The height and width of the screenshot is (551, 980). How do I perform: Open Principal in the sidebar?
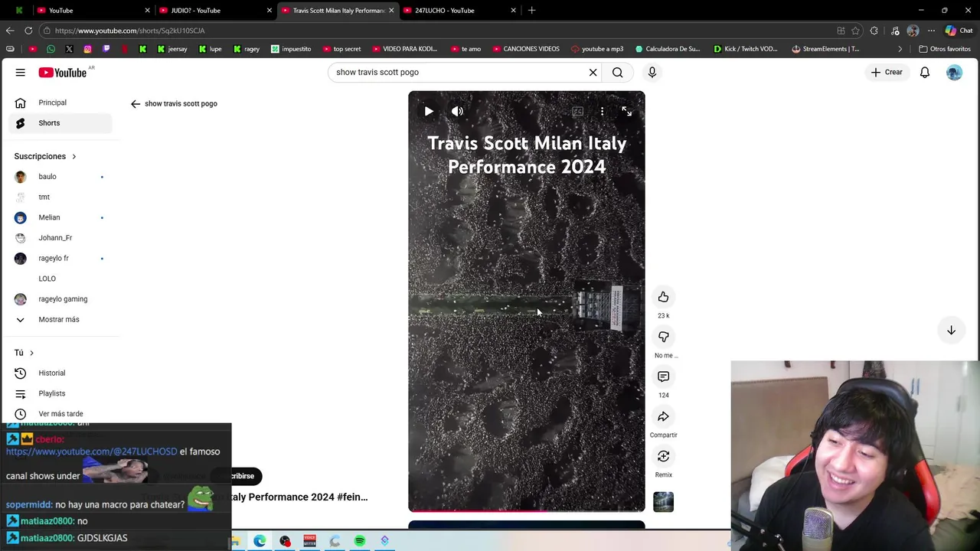pos(60,103)
